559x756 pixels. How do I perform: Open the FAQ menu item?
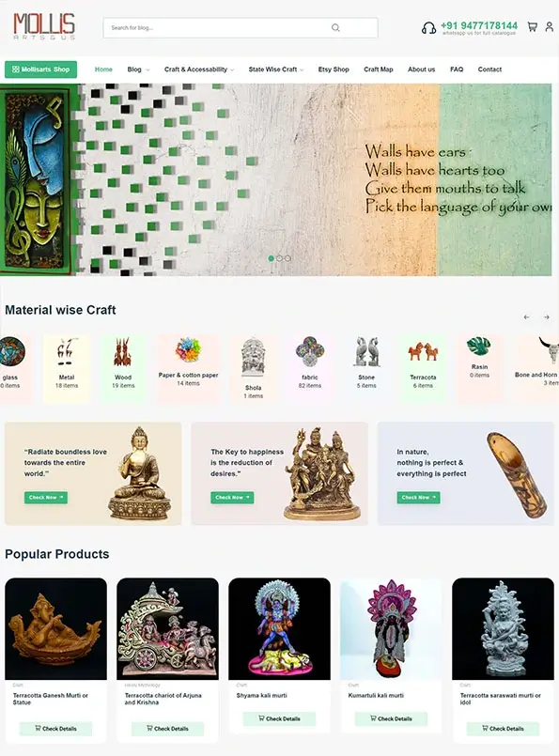tap(457, 69)
